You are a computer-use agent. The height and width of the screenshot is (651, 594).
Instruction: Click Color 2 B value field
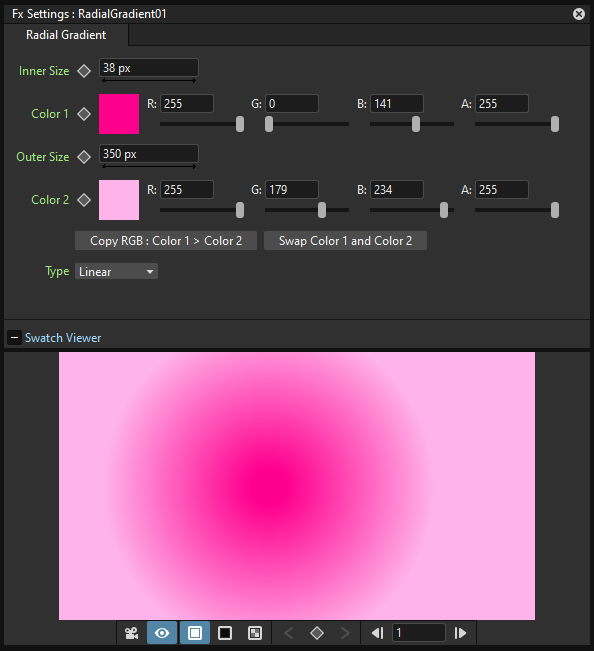tap(397, 189)
